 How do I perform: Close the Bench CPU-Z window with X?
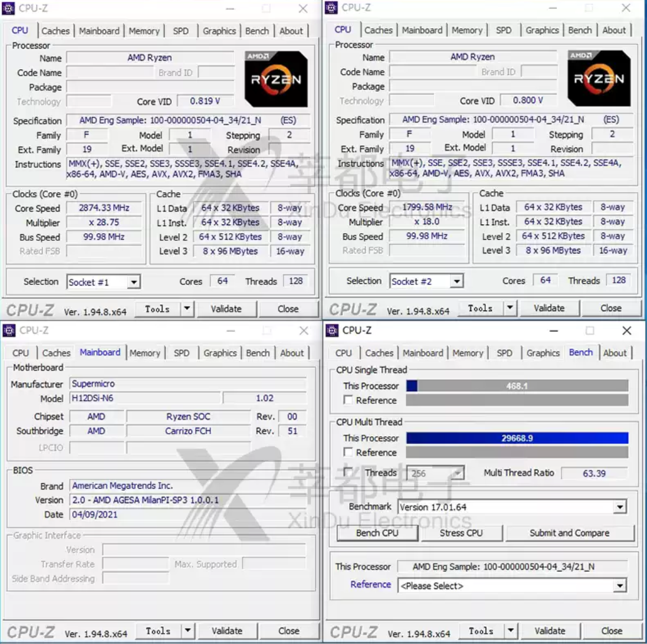pos(627,330)
